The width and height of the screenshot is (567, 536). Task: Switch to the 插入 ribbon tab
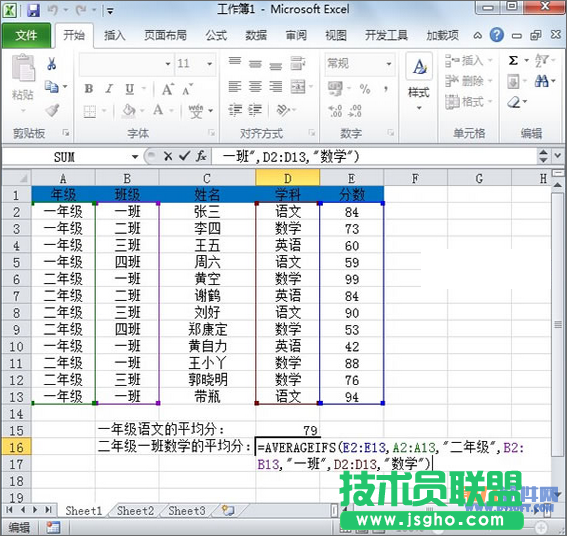pos(114,35)
